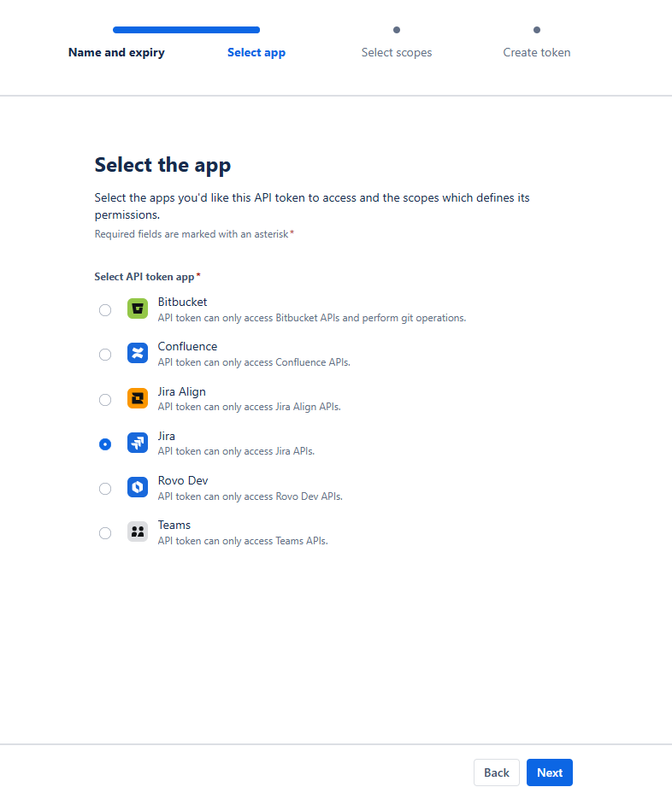Click the Teams app icon

pos(138,532)
